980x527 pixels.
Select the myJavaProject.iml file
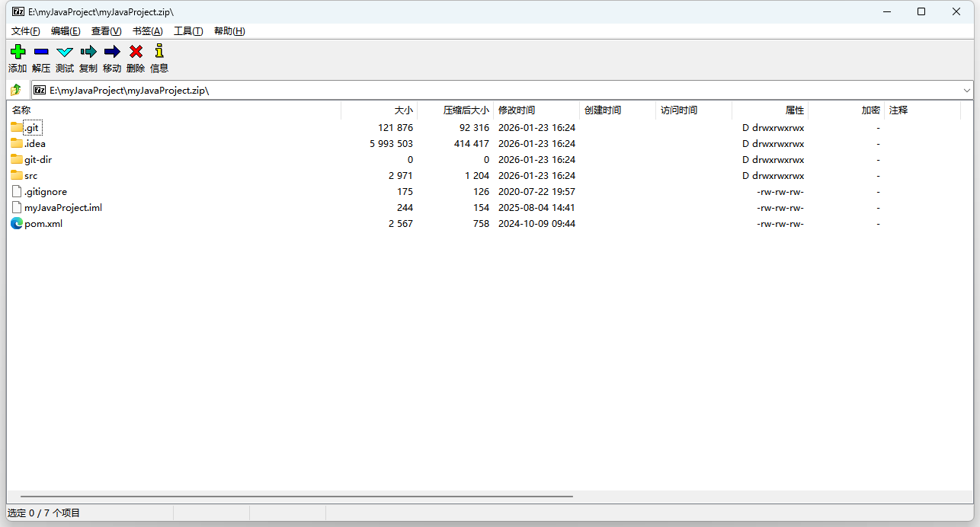coord(62,208)
